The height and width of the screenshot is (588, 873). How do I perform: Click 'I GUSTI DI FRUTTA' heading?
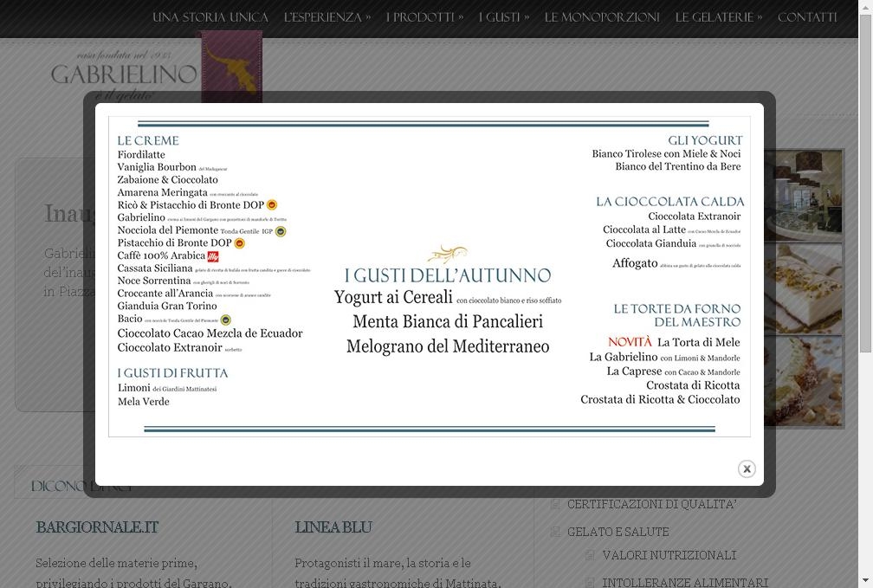pyautogui.click(x=172, y=373)
